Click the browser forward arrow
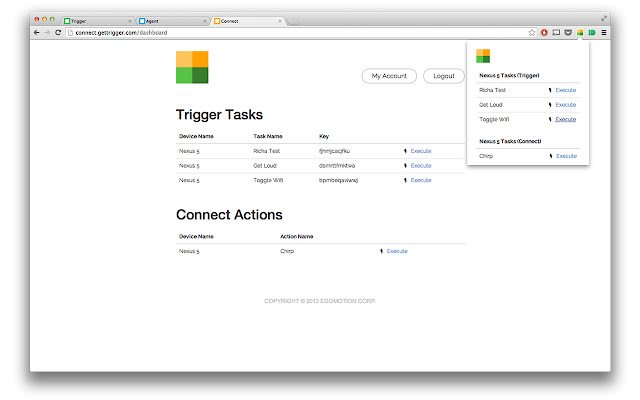 point(47,33)
